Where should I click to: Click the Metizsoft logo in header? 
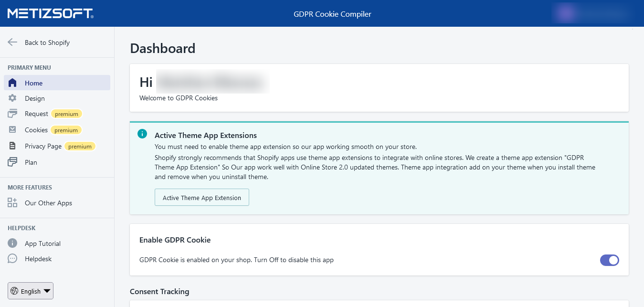coord(50,13)
